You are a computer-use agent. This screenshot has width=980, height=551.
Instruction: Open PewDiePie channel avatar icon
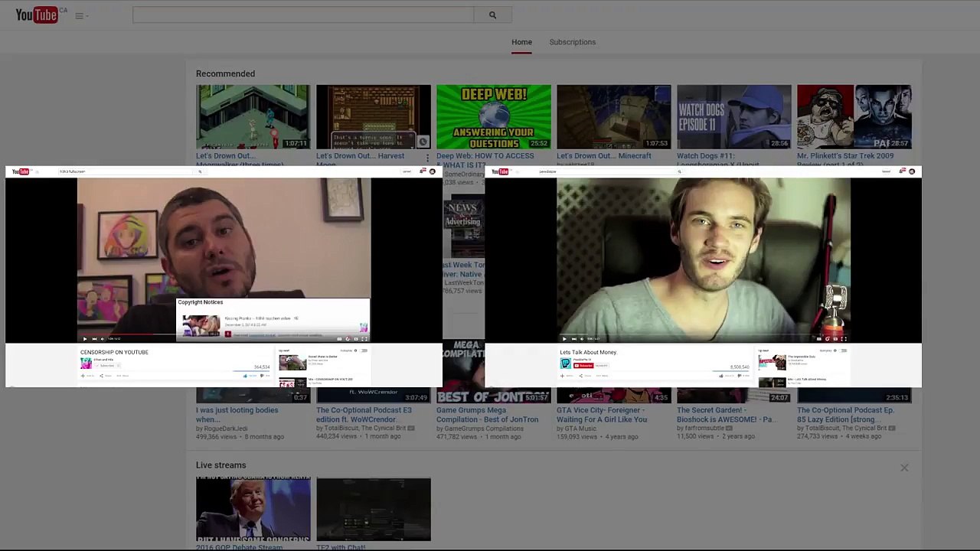[566, 363]
